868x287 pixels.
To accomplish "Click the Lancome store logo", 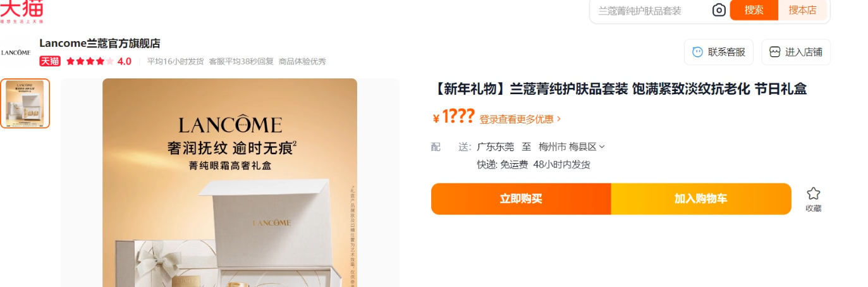I will (x=16, y=52).
